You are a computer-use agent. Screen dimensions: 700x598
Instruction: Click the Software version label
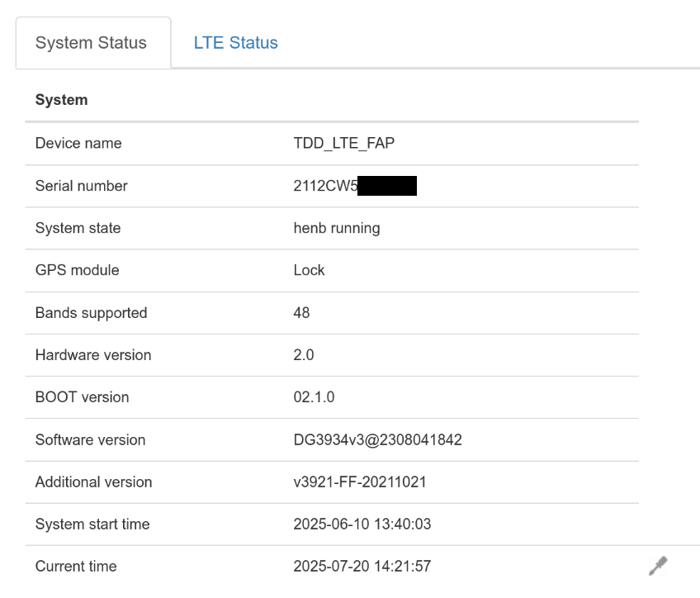(x=90, y=440)
